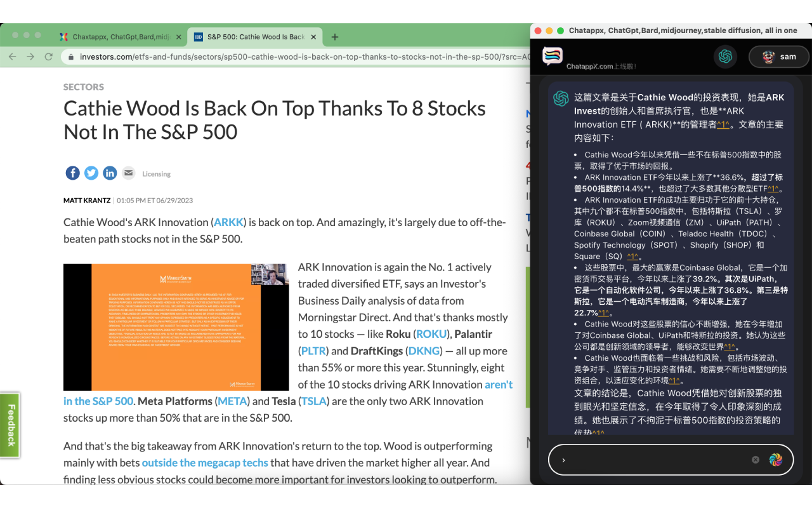Click the site lock icon in address bar
The height and width of the screenshot is (508, 812).
[71, 57]
